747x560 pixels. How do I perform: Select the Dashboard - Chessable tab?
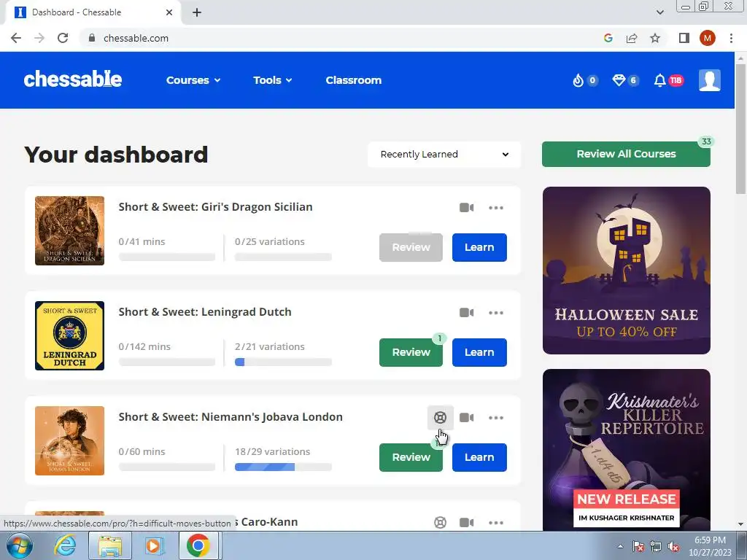[93, 12]
